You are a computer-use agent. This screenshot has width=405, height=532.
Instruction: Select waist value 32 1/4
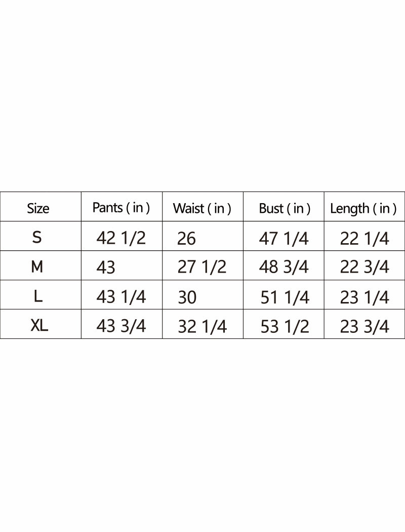click(x=202, y=327)
